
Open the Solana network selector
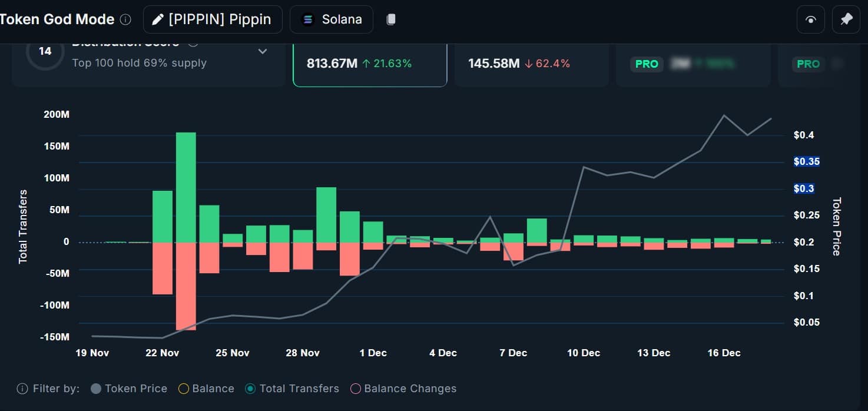coord(332,19)
